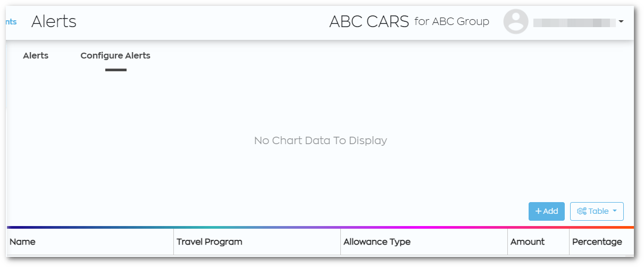Sort by the Amount column header
Viewport: 644px width, 267px height.
[x=528, y=241]
